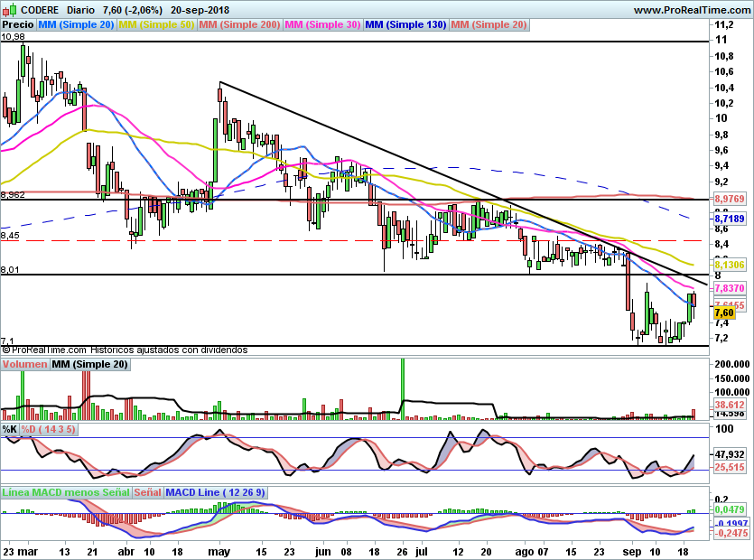Viewport: 754px width, 560px height.
Task: Open the Volumen panel label
Action: (24, 365)
